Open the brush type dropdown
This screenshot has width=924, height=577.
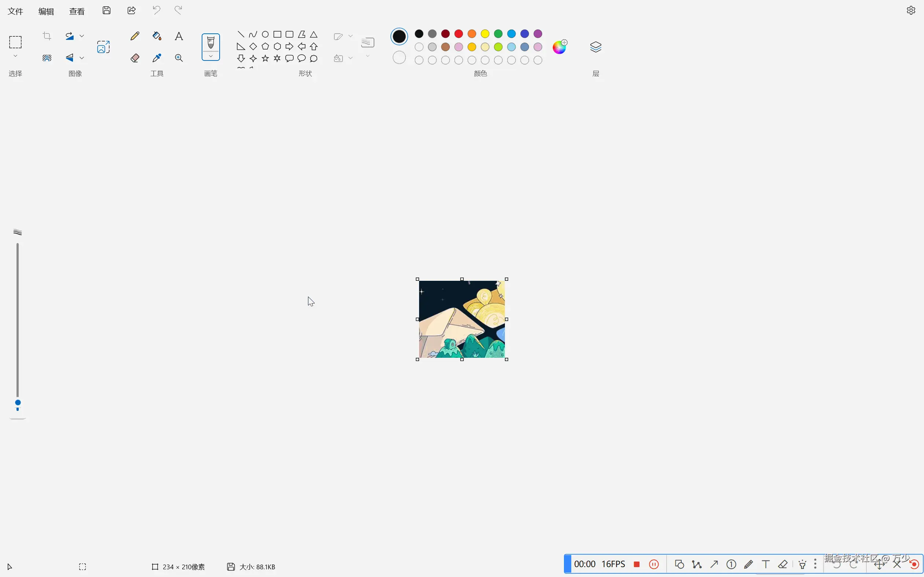click(x=211, y=56)
